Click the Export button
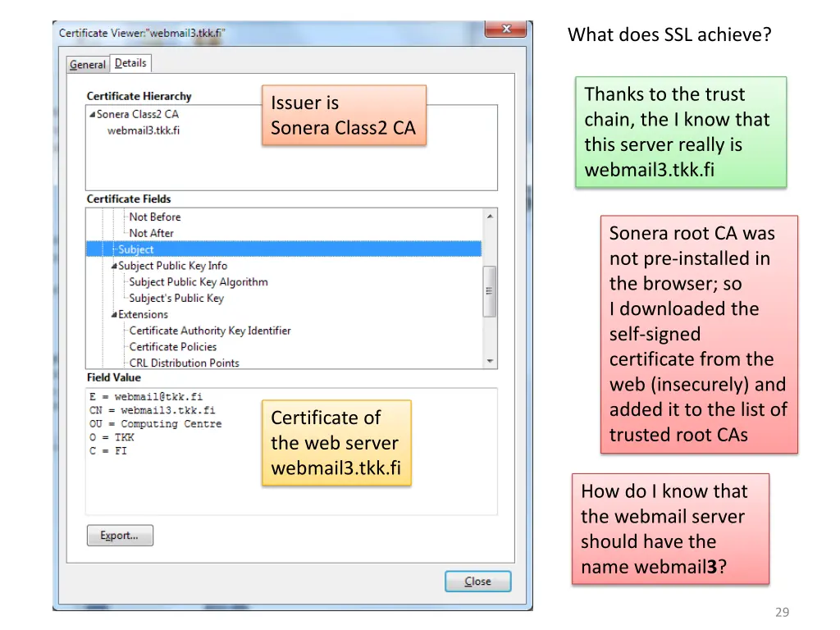Screen dimensions: 840x630 [119, 535]
